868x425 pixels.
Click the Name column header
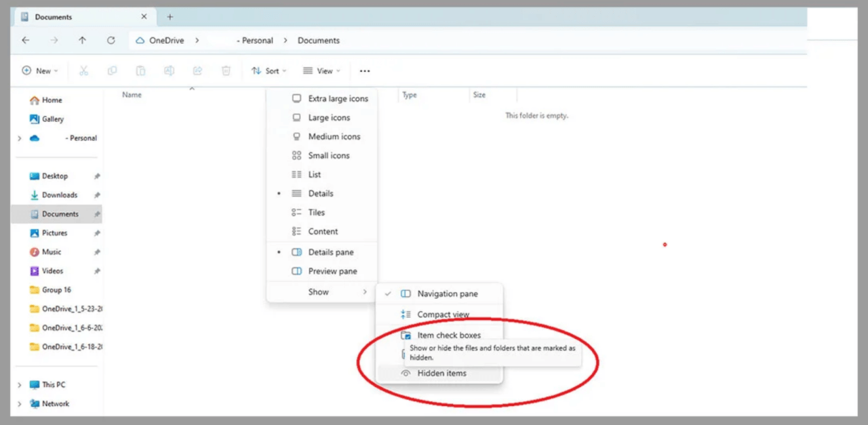[131, 95]
